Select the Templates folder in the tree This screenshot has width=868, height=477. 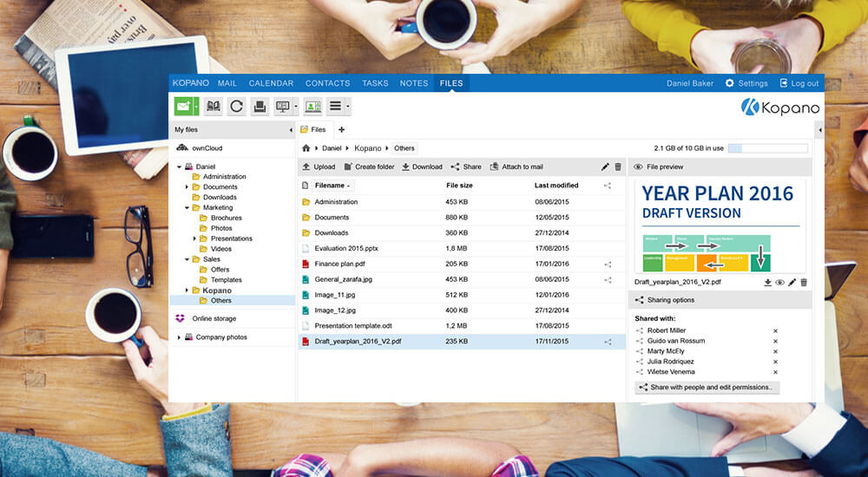coord(227,280)
